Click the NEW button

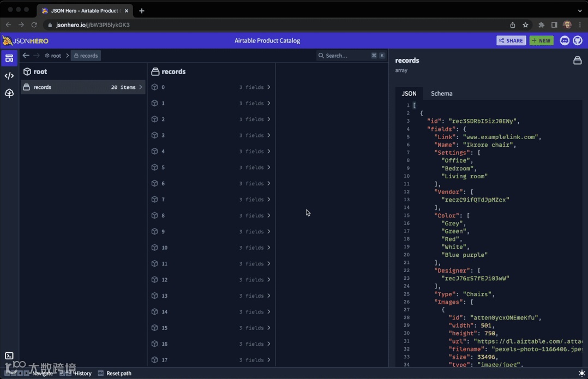click(541, 40)
